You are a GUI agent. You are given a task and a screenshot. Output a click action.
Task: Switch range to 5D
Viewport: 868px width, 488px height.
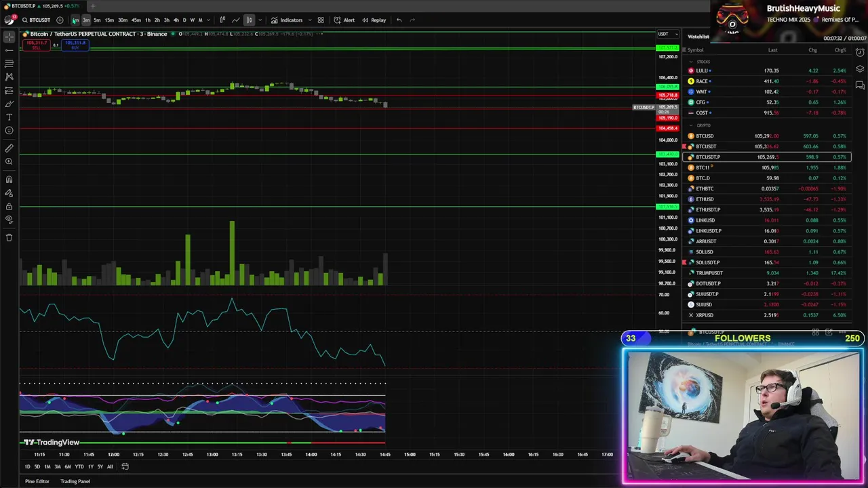click(37, 466)
